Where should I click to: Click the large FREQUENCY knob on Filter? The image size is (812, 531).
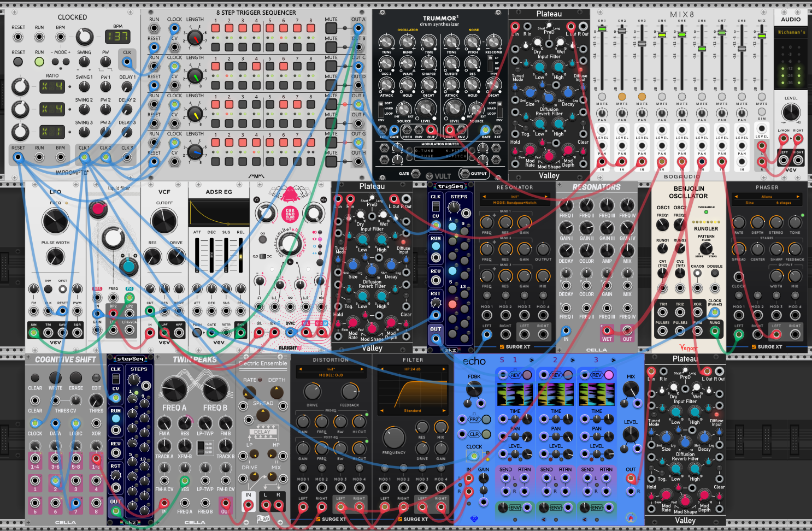[x=394, y=438]
